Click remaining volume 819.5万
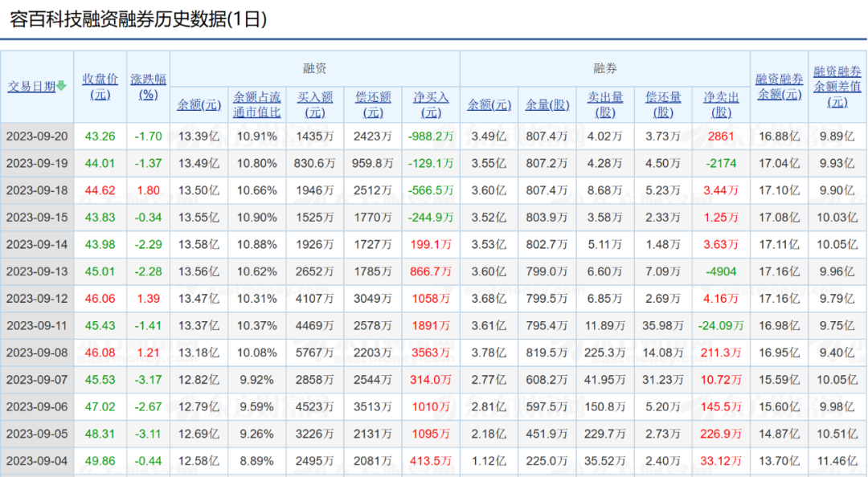Screen dimensions: 868x477 click(x=547, y=353)
